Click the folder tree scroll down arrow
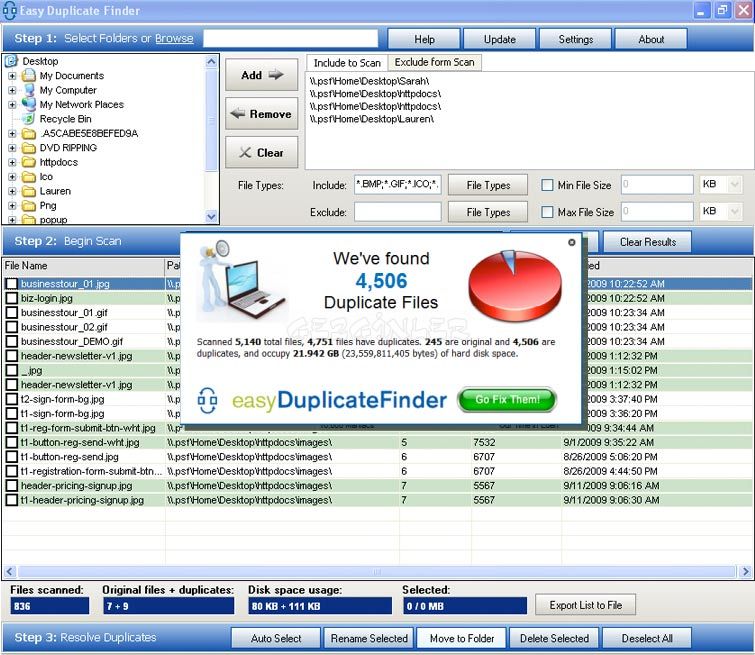 211,217
